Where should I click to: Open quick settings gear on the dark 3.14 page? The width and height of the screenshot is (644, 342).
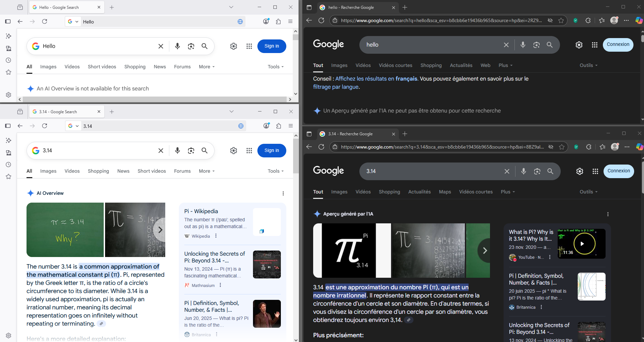point(579,171)
